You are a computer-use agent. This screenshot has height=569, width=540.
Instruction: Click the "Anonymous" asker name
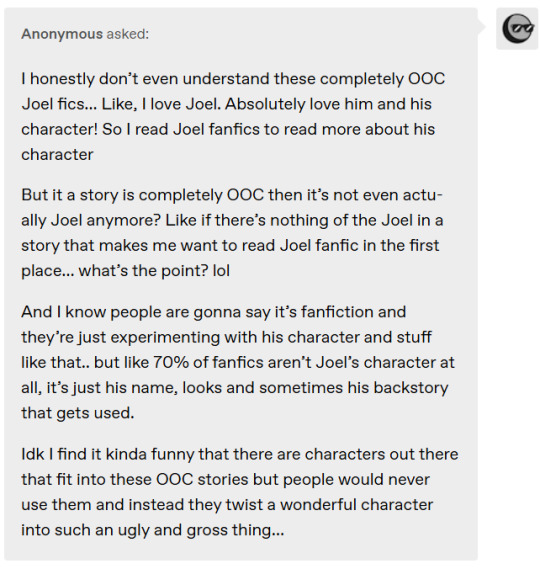(x=62, y=34)
